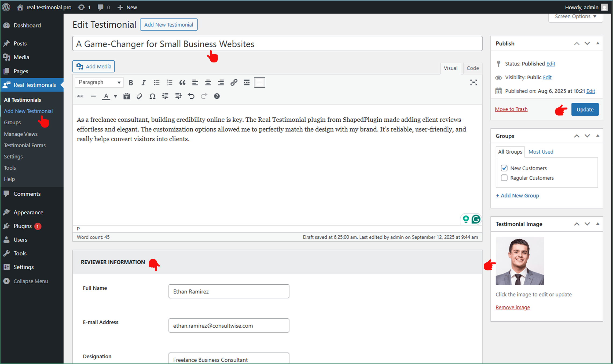Open the Groups submenu item
The height and width of the screenshot is (364, 613).
(12, 122)
